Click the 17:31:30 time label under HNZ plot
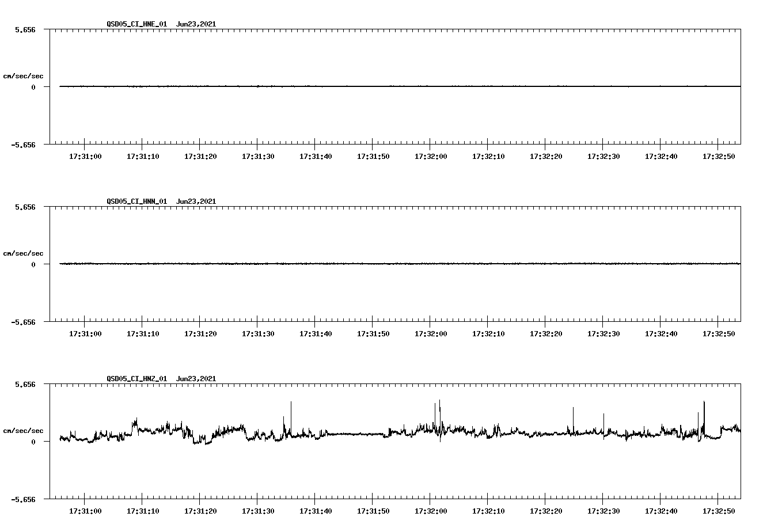Screen dimensions: 782x532 258,511
